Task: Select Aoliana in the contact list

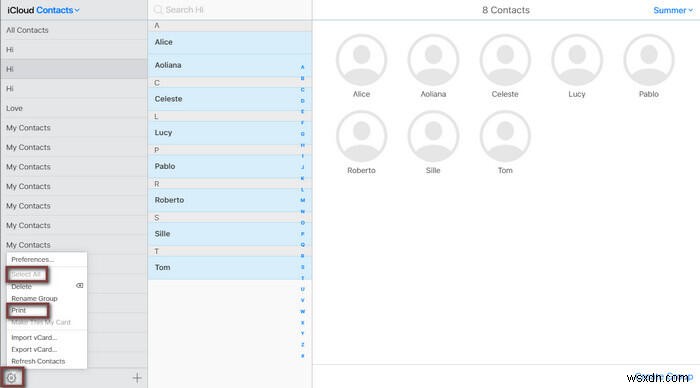Action: pos(230,65)
